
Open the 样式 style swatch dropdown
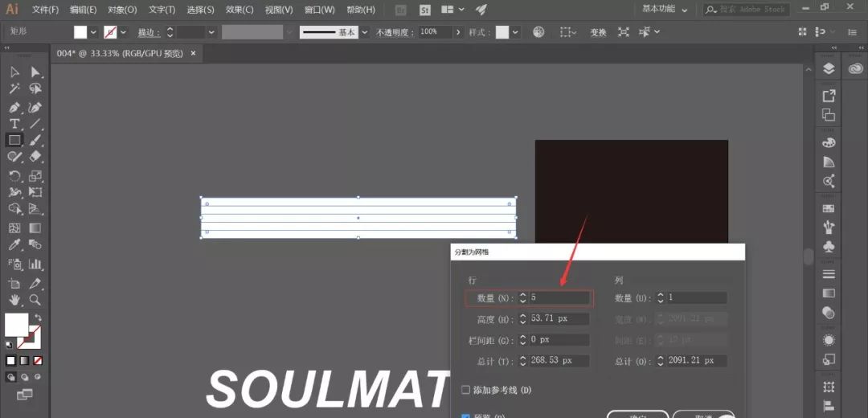coord(515,32)
